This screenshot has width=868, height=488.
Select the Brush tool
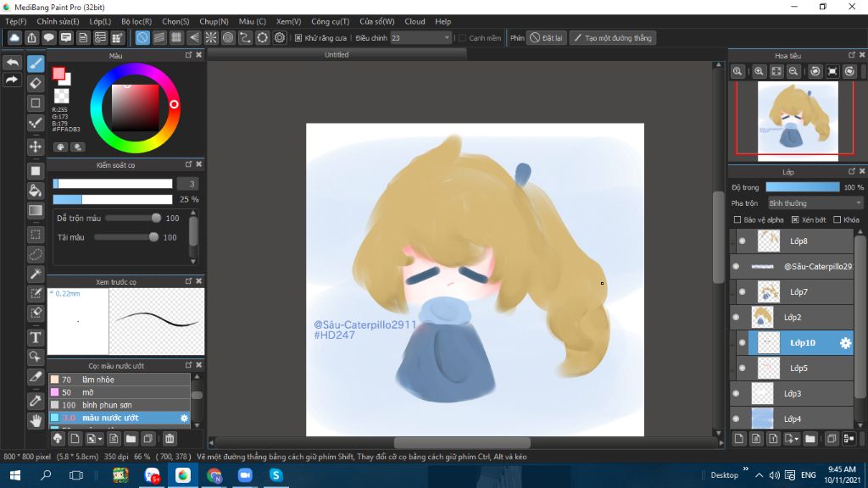coord(36,64)
